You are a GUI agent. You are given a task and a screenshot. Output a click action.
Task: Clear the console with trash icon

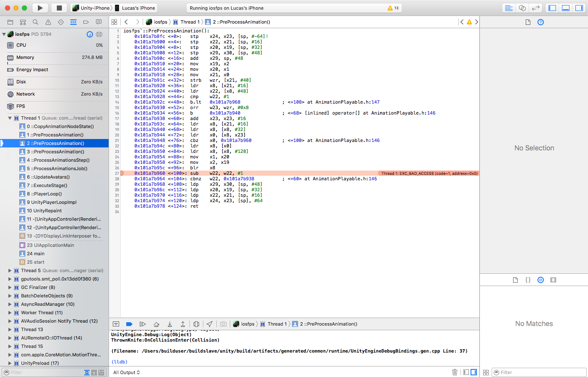pyautogui.click(x=455, y=372)
